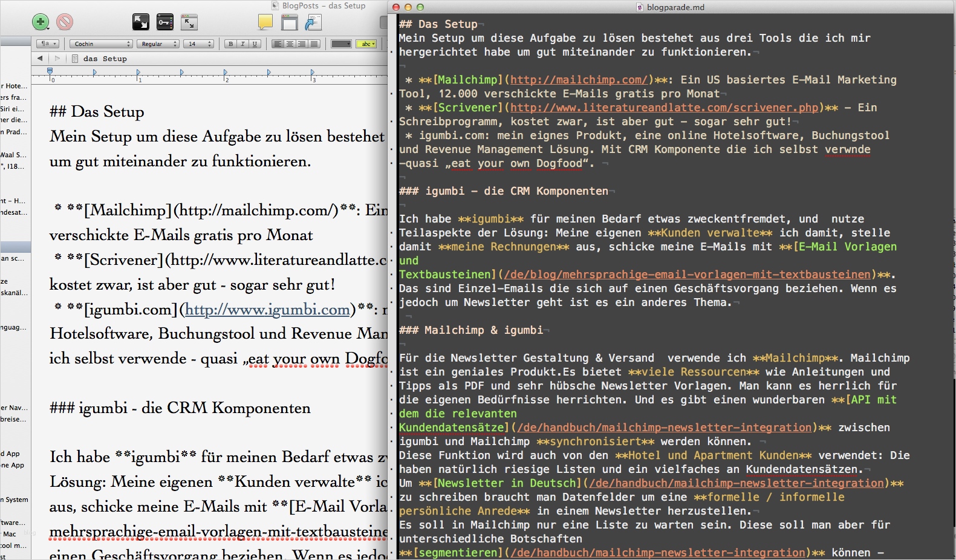Viewport: 956px width, 560px height.
Task: Click 'verschickte E-Mails gratis pro Monat' in Scrivener
Action: pos(181,235)
